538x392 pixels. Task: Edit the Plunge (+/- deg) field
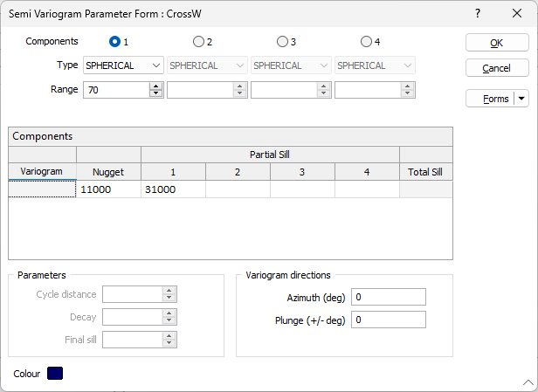click(388, 320)
